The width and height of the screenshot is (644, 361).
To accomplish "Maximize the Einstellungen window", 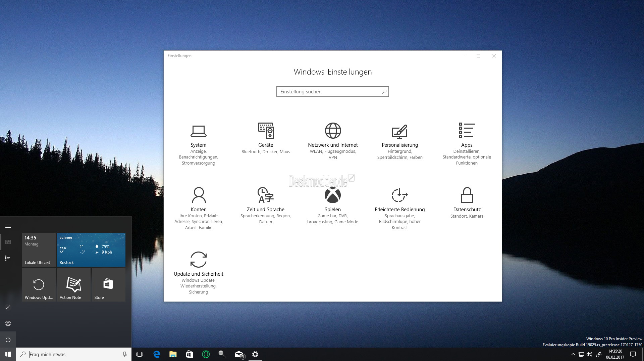I will tap(479, 56).
